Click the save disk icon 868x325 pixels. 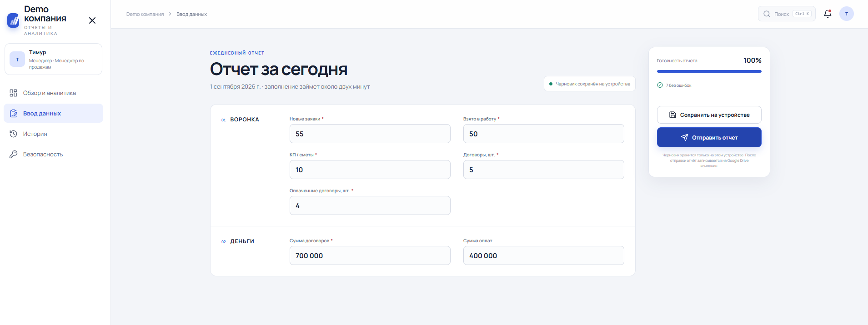point(672,115)
